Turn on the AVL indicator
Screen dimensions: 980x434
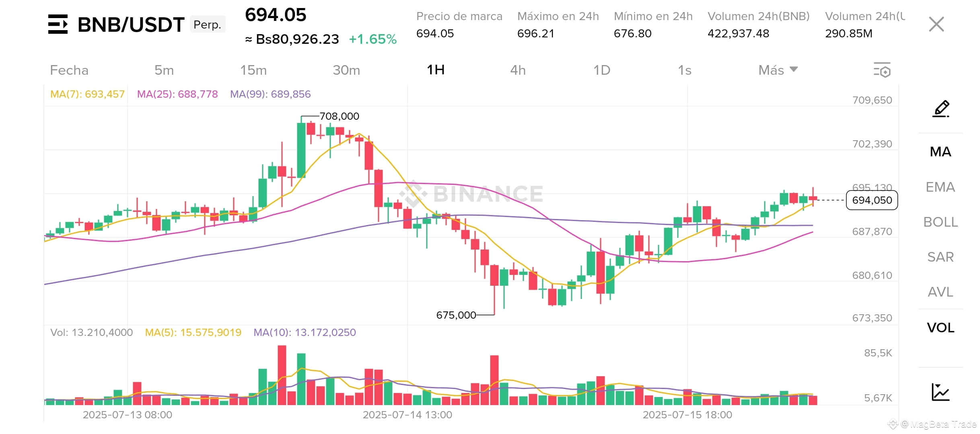tap(941, 292)
